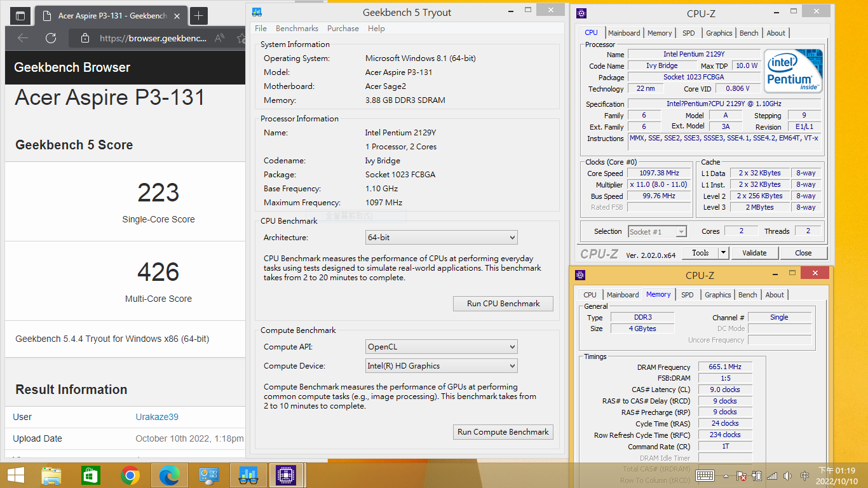868x488 pixels.
Task: Open File menu in Geekbench 5 Tryout
Action: tap(261, 29)
